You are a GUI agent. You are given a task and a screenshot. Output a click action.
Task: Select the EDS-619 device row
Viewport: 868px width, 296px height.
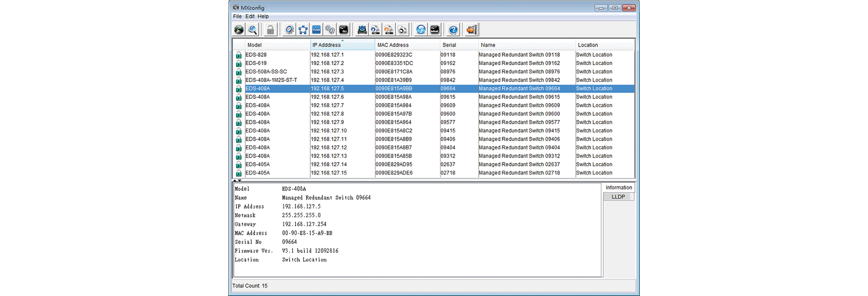click(434, 63)
